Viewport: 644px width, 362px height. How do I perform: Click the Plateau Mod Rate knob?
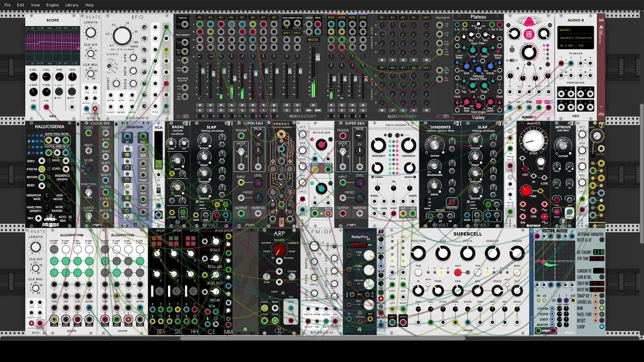tap(467, 102)
